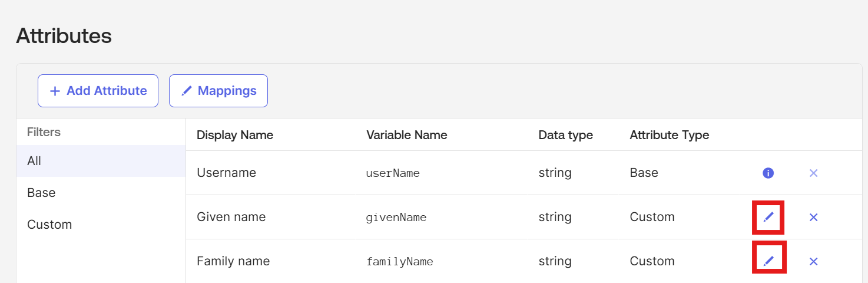Remove the Family name attribute
The height and width of the screenshot is (283, 868).
click(813, 261)
